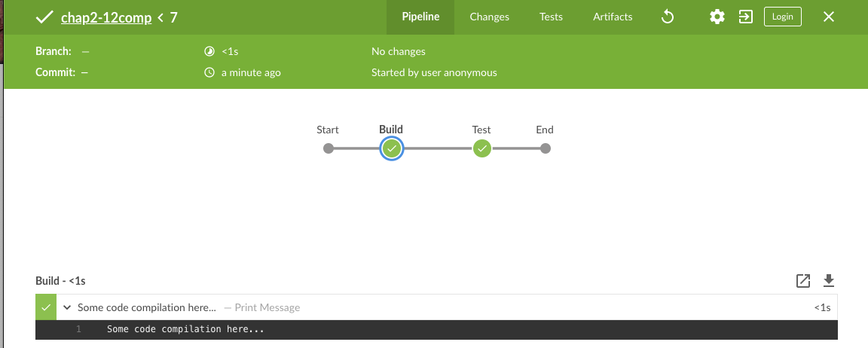The image size is (868, 348).
Task: Download the Build stage log
Action: tap(829, 281)
